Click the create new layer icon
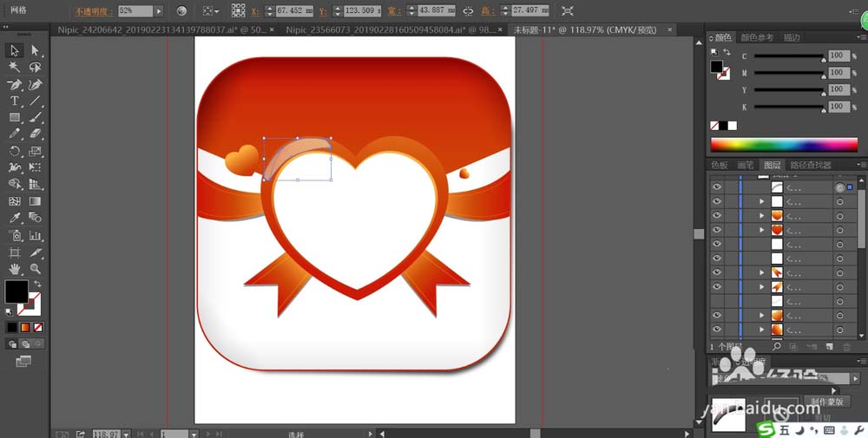 pos(829,347)
